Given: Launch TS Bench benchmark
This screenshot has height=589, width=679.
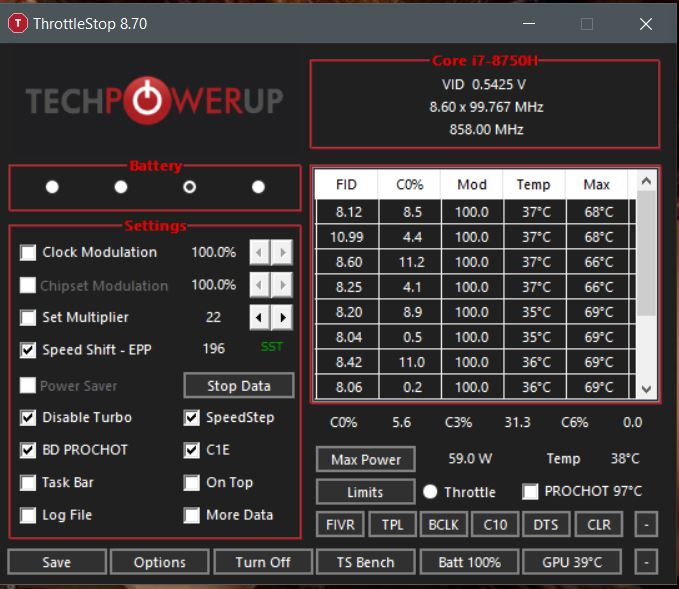Looking at the screenshot, I should point(366,562).
